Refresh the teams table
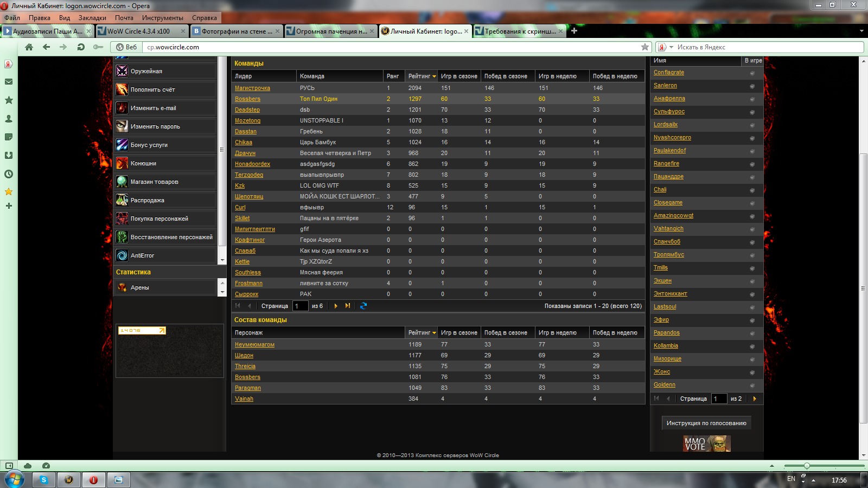 pos(363,306)
